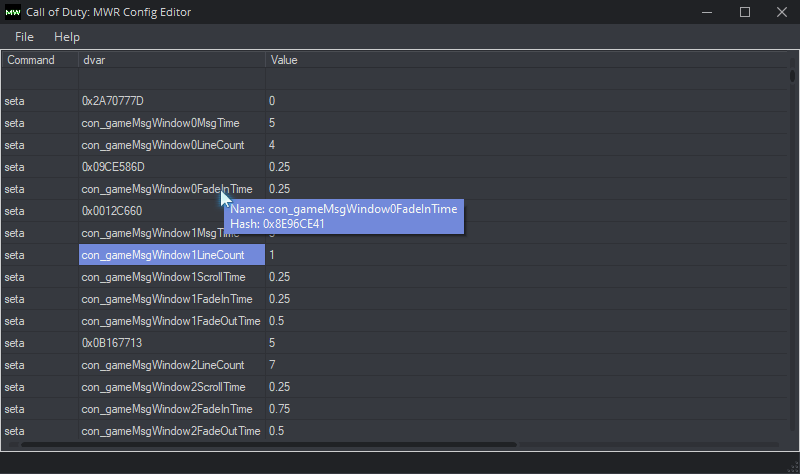Click the horizontal scrollbar thumb
This screenshot has height=474, width=800.
[x=269, y=445]
